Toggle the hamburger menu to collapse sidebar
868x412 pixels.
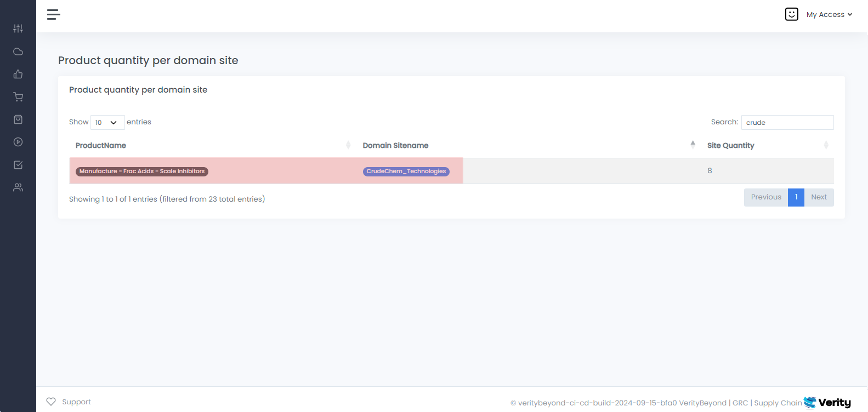coord(53,15)
